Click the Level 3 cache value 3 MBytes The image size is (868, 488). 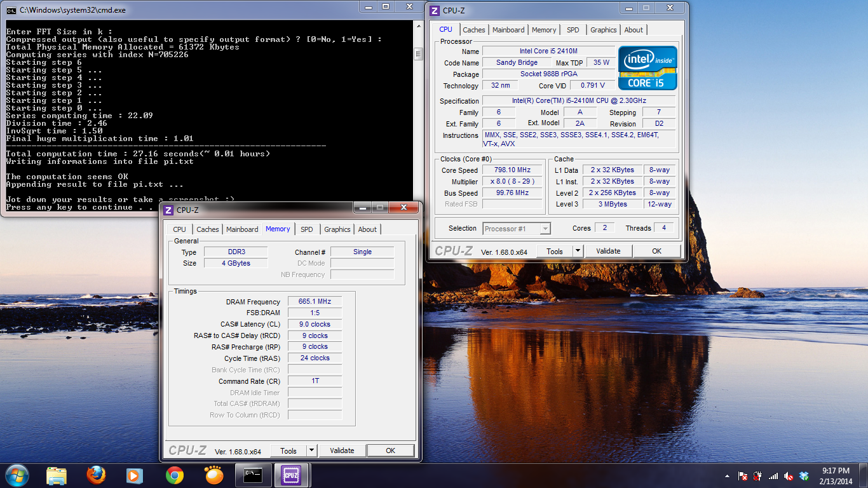tap(612, 204)
